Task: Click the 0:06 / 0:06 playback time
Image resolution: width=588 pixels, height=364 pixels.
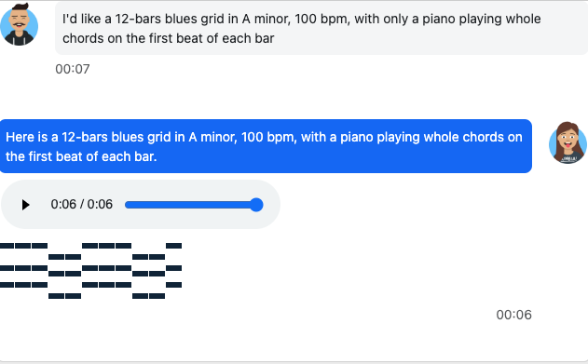Action: [x=81, y=205]
